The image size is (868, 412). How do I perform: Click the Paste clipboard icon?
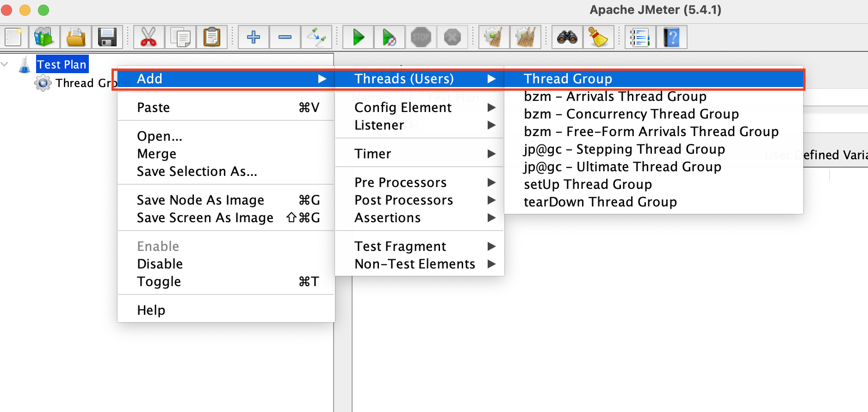point(212,37)
